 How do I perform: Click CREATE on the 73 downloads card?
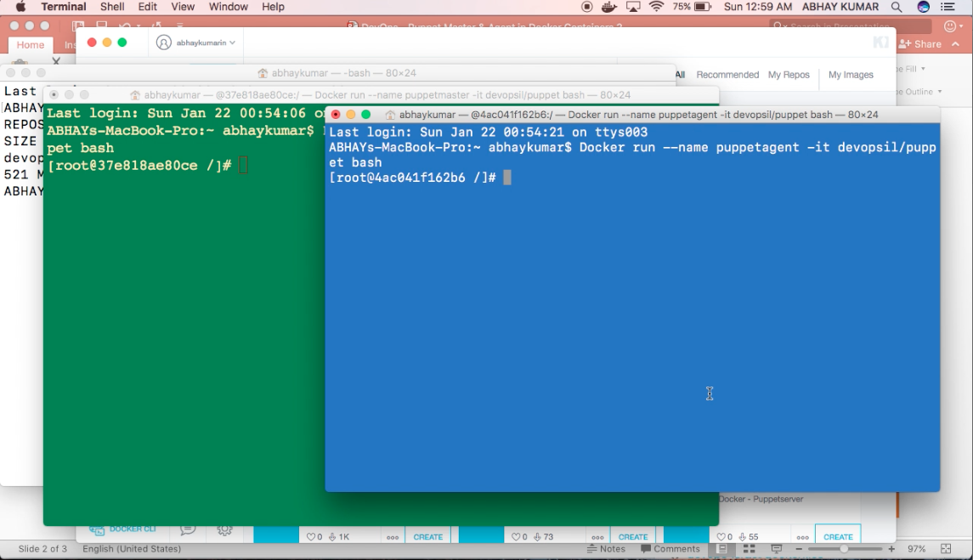(x=633, y=537)
